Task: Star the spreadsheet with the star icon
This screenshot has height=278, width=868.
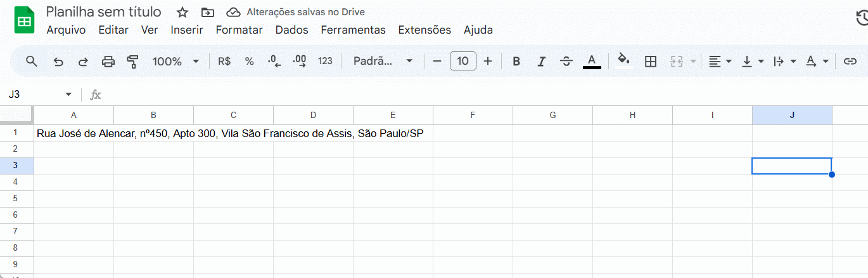Action: point(182,12)
